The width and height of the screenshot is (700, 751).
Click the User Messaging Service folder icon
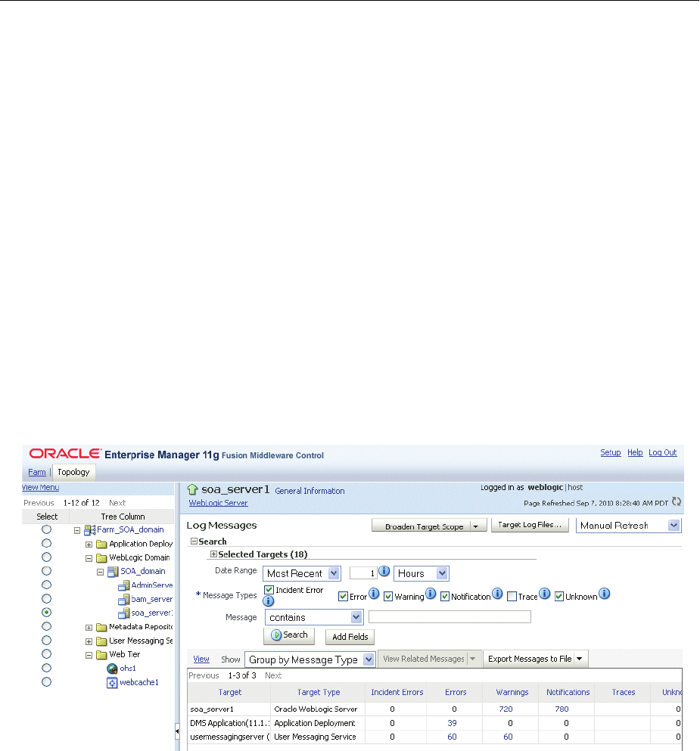coord(101,641)
